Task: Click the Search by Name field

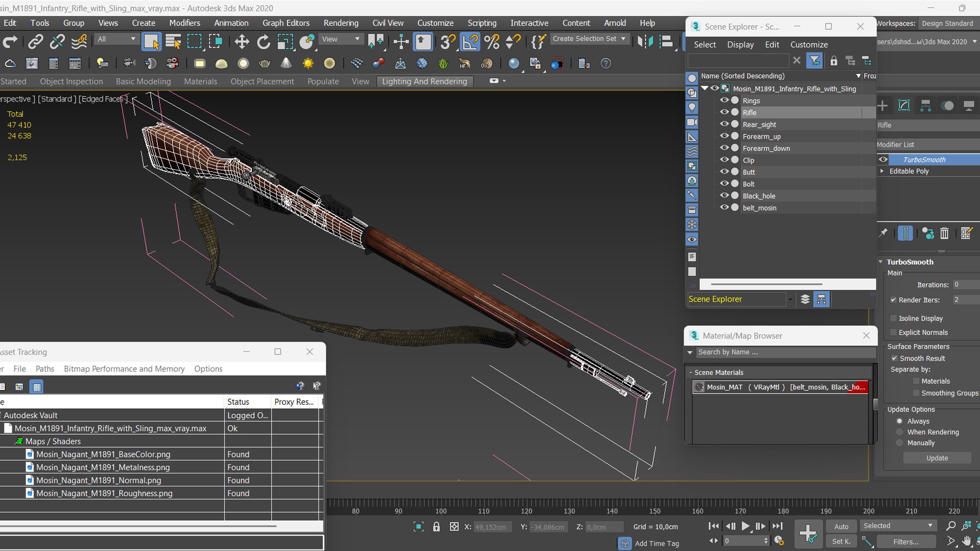Action: click(x=785, y=352)
